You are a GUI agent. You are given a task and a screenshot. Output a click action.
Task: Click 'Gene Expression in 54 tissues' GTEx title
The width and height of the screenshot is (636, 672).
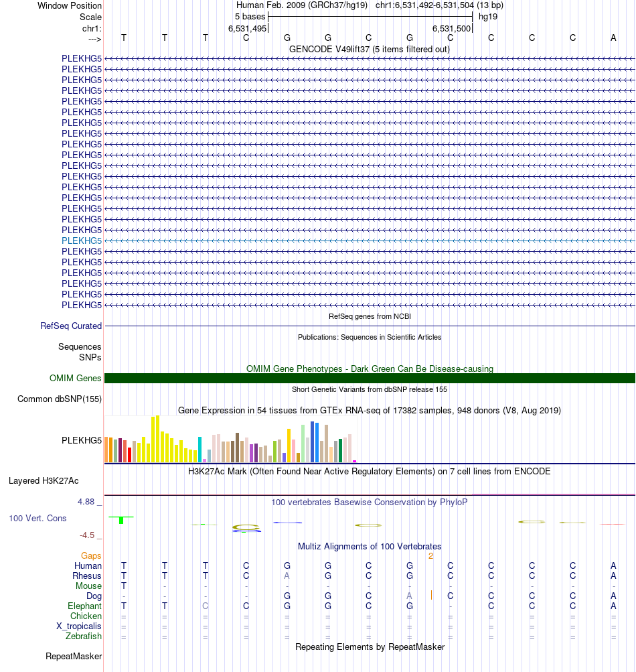(369, 410)
